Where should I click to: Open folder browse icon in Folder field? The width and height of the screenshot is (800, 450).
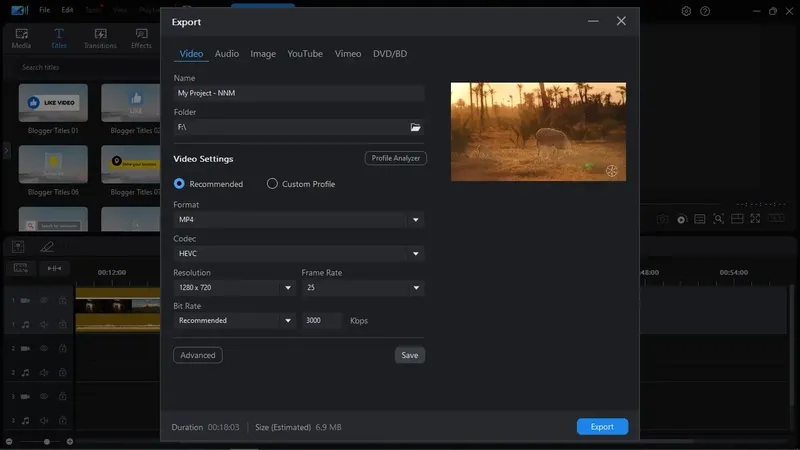pos(415,127)
